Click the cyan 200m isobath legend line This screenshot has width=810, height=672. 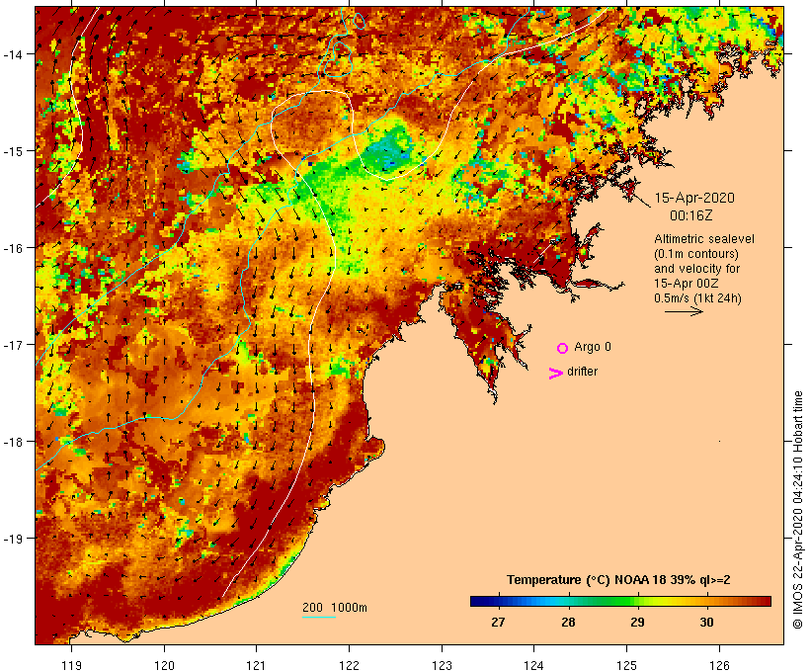(x=319, y=617)
